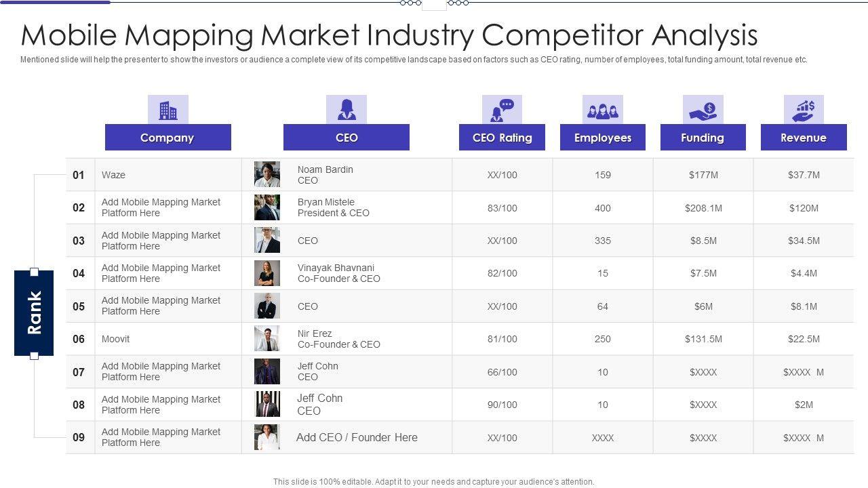Select the 'Add CEO / Founder Here' placeholder
The height and width of the screenshot is (488, 868).
tap(357, 438)
